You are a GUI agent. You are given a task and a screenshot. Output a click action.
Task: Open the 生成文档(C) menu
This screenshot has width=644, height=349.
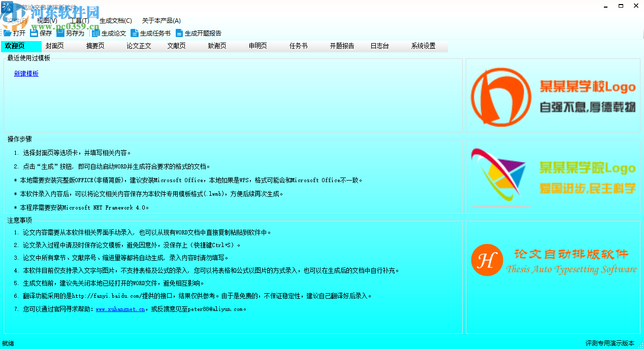[116, 21]
